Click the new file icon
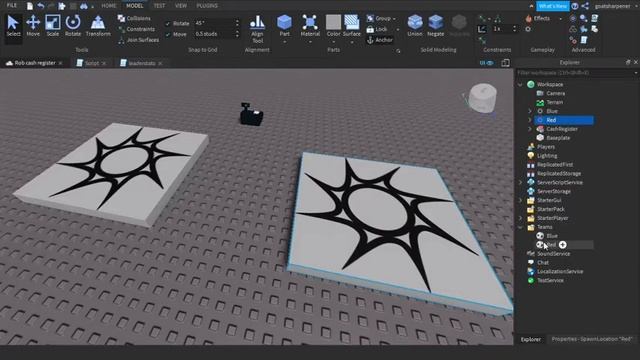This screenshot has width=640, height=360. [x=30, y=6]
